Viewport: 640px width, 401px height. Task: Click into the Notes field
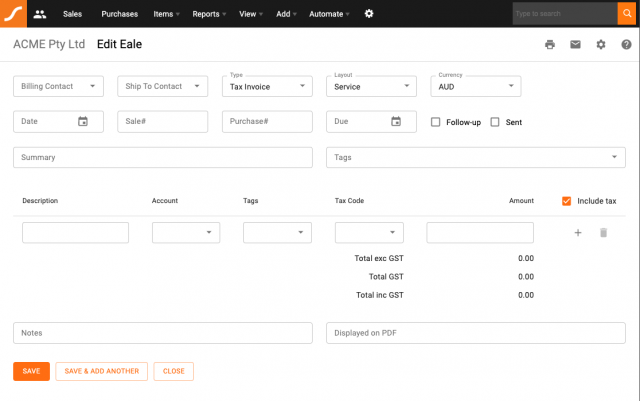163,333
